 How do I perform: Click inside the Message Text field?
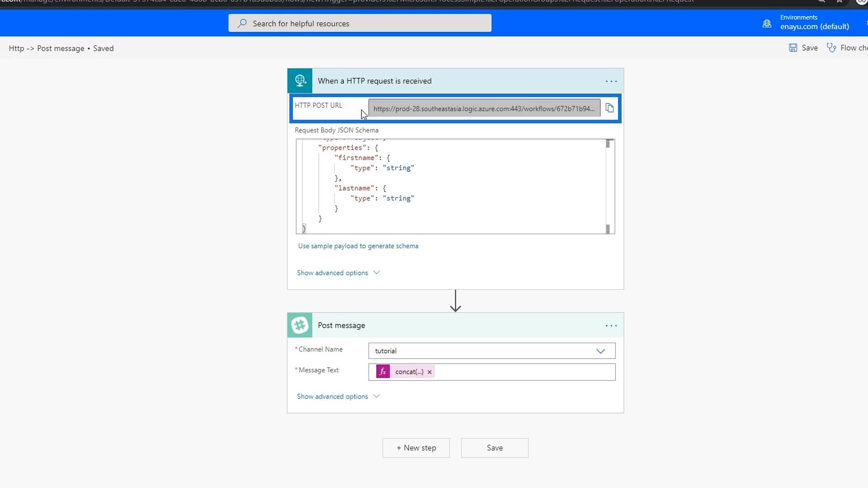(x=524, y=372)
